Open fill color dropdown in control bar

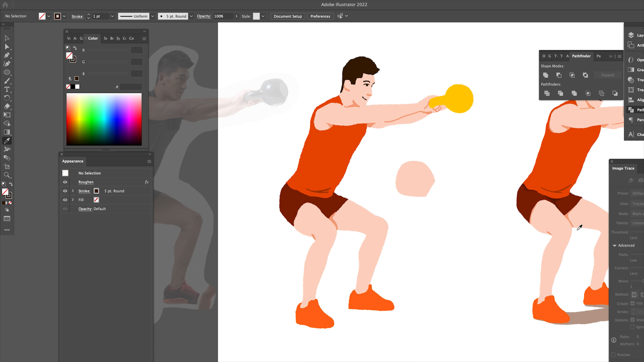coord(49,16)
